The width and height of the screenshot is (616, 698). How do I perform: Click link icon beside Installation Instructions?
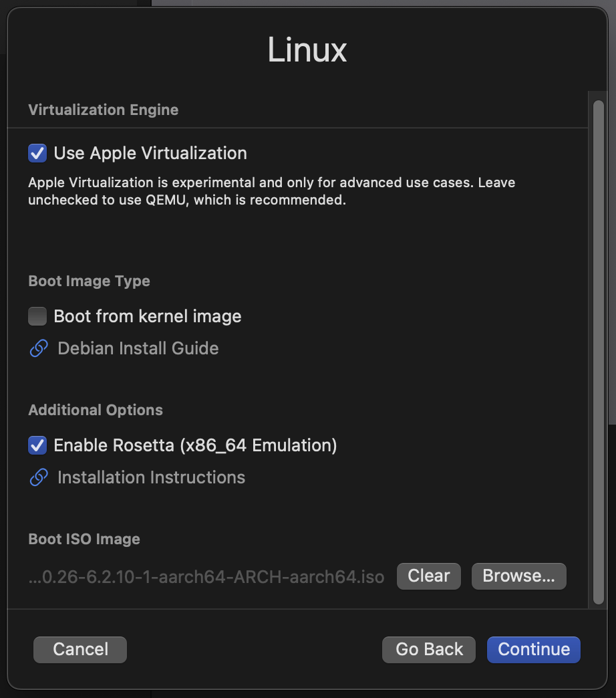click(x=39, y=477)
